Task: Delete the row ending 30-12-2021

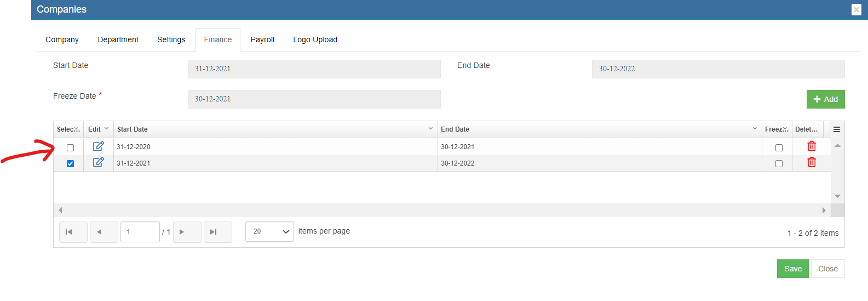Action: (812, 146)
